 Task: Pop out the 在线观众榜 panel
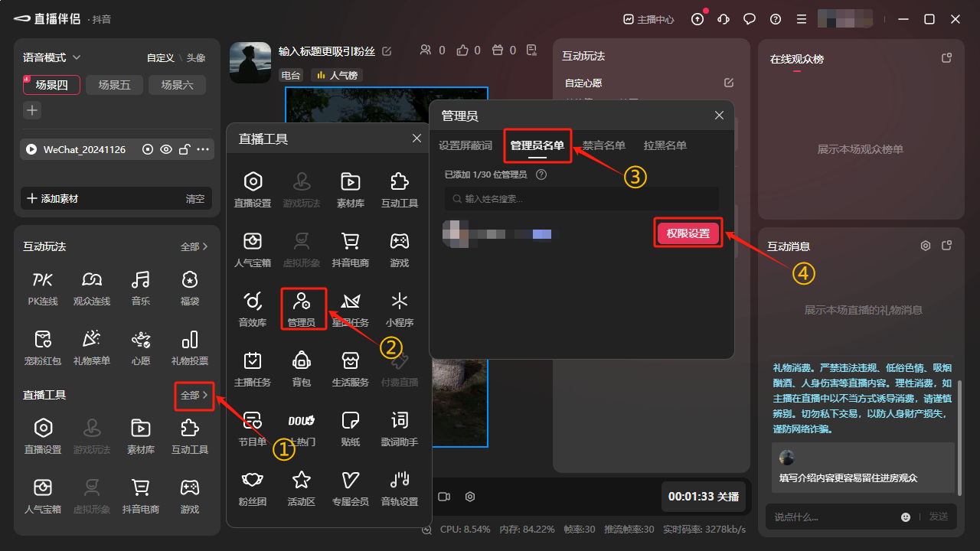click(947, 58)
